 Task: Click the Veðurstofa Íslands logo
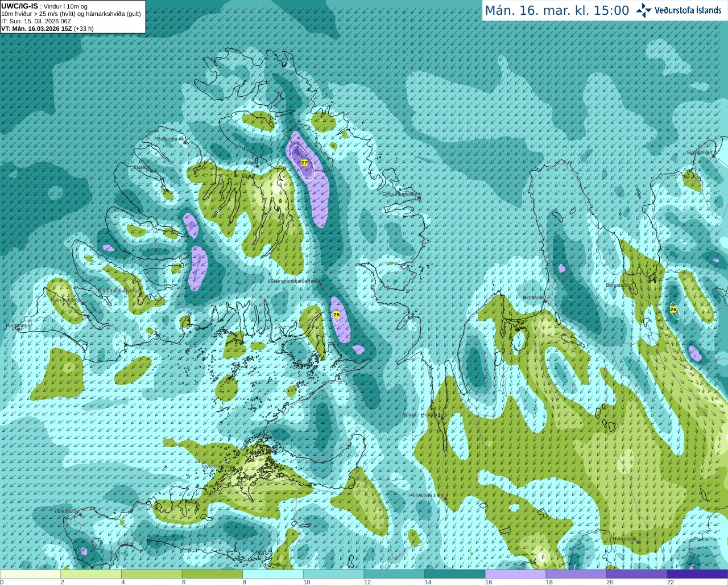click(679, 10)
